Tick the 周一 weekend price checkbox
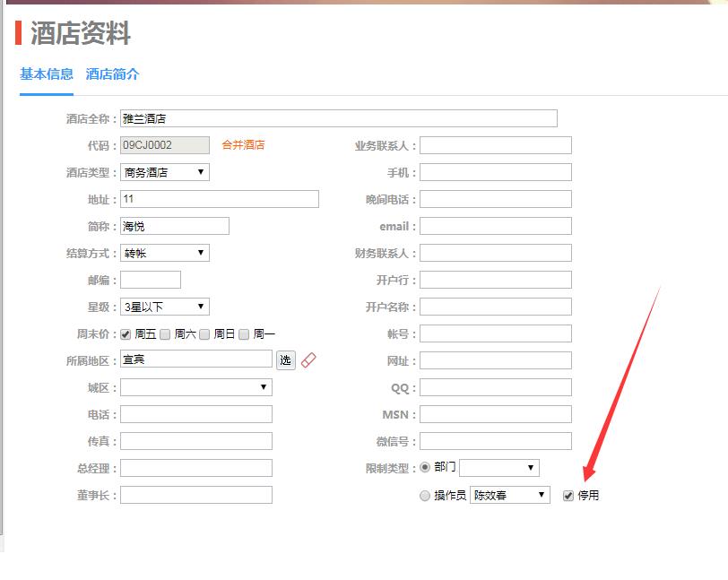 pyautogui.click(x=244, y=334)
